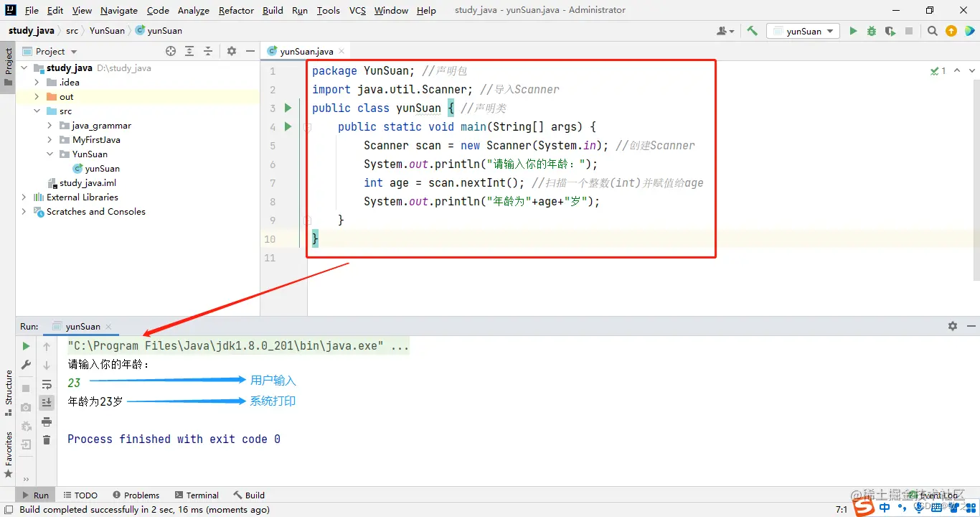Expand the MyFirstJava package
This screenshot has width=980, height=517.
tap(50, 140)
